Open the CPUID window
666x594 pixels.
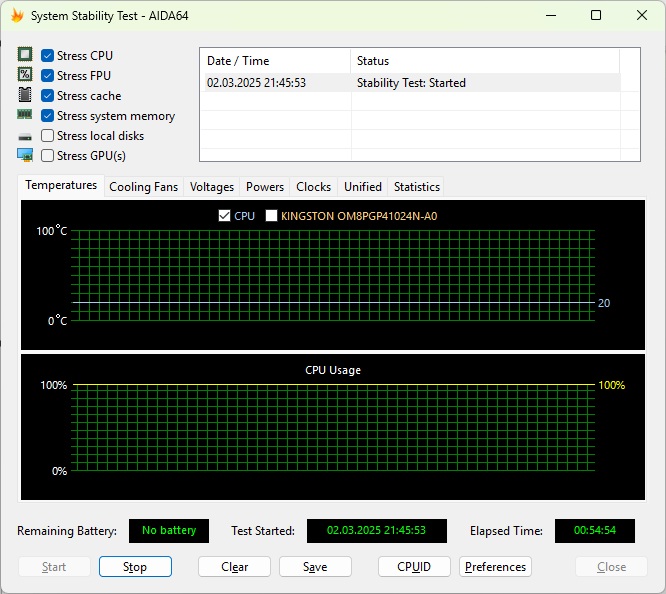click(x=414, y=567)
